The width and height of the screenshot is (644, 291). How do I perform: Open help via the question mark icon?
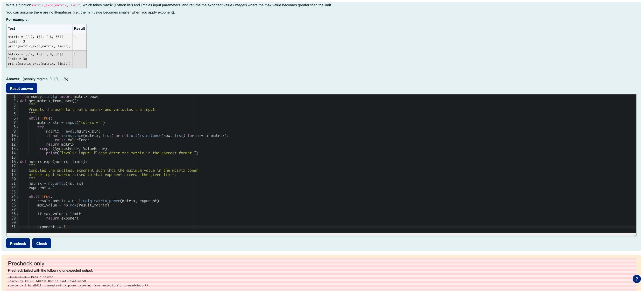click(x=637, y=279)
